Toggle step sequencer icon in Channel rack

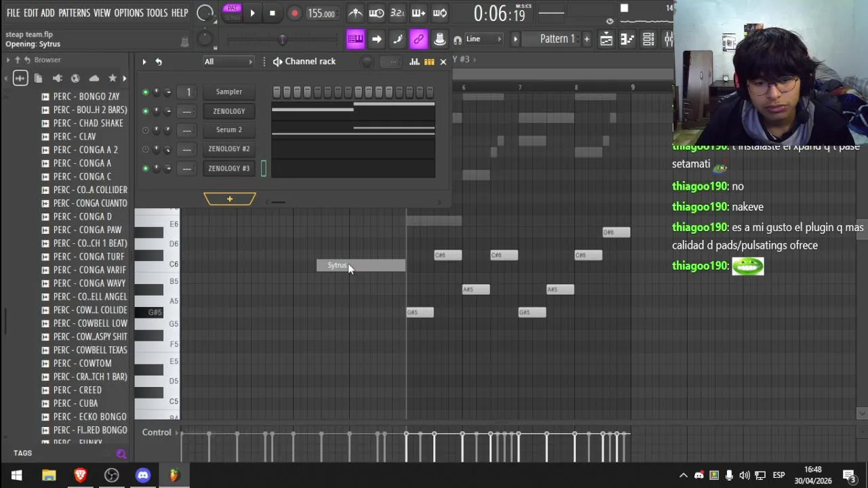(x=429, y=62)
